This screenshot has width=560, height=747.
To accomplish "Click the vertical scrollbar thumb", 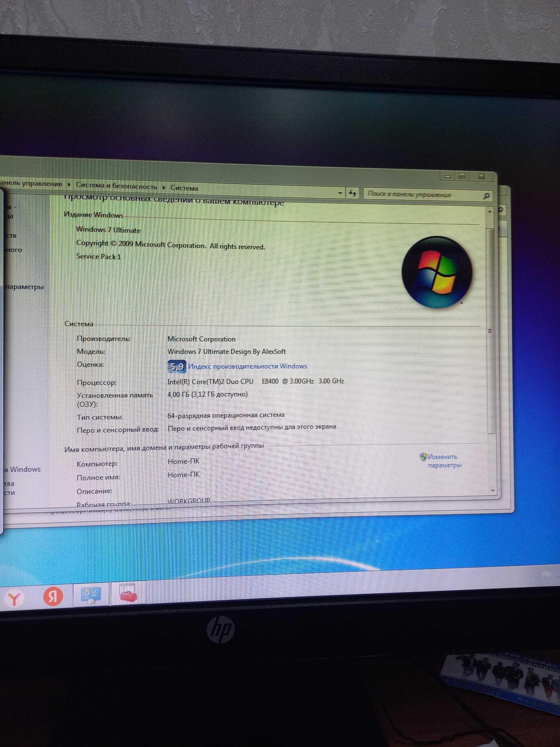I will click(x=491, y=331).
